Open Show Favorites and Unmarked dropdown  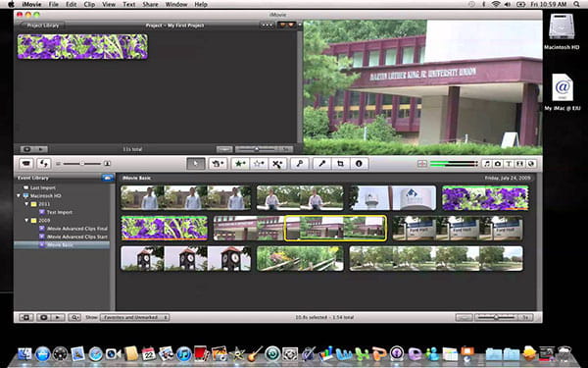[134, 317]
